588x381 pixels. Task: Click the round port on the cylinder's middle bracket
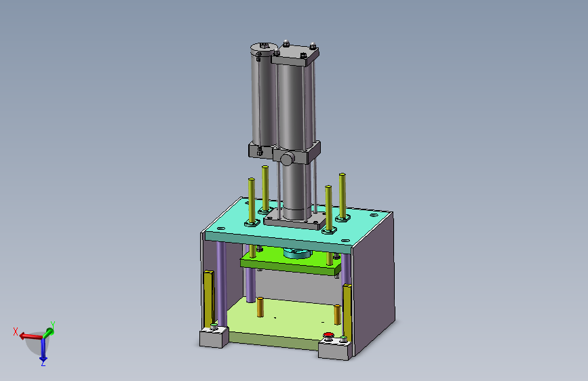click(x=287, y=159)
